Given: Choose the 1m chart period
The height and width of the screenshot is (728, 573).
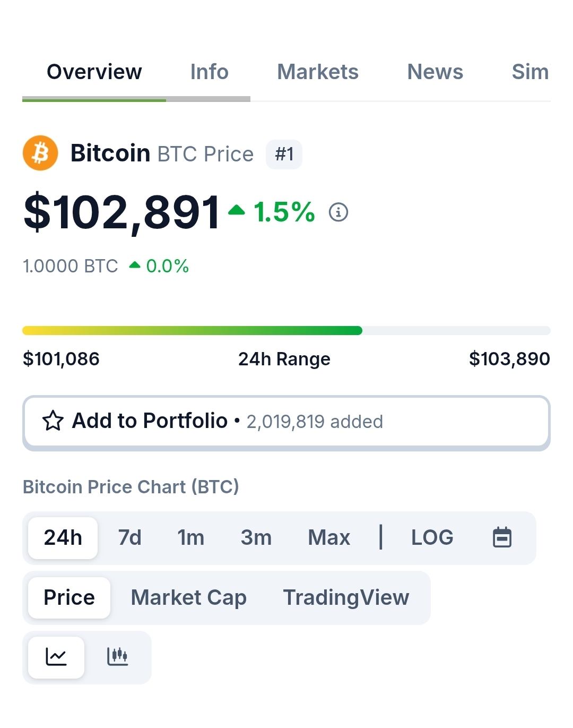Looking at the screenshot, I should pos(190,537).
